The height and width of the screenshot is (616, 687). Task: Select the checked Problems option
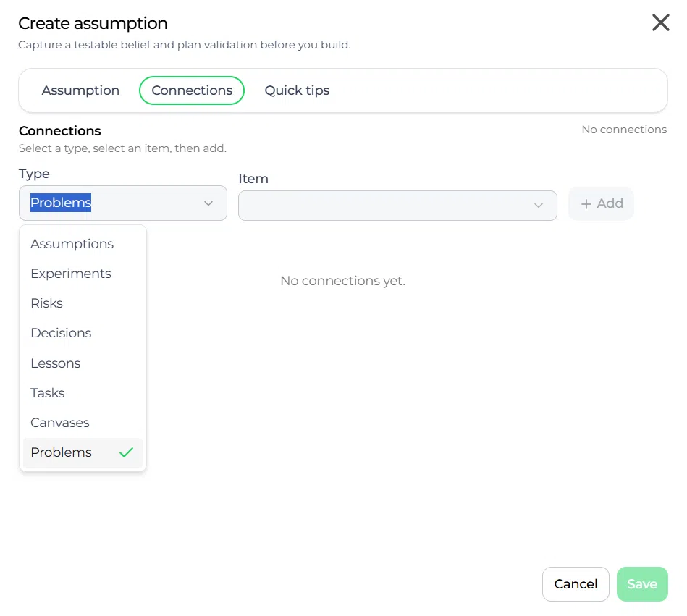(x=83, y=452)
